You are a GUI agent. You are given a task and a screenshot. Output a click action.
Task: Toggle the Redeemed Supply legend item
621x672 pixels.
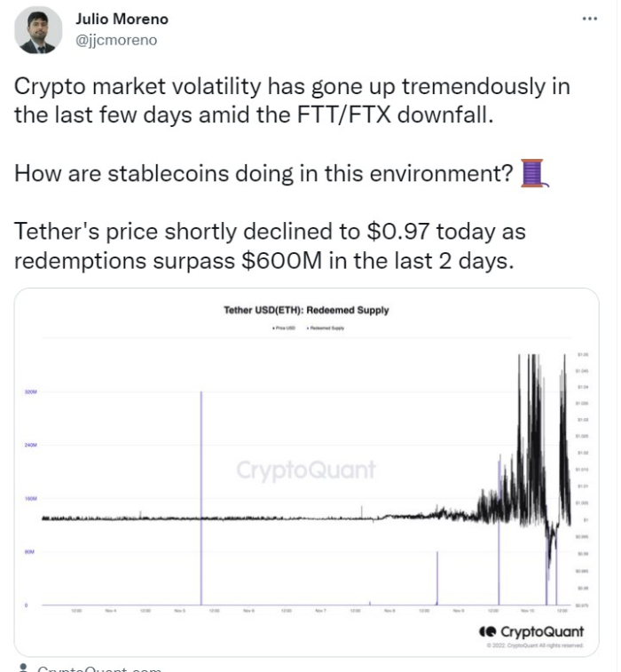(326, 328)
